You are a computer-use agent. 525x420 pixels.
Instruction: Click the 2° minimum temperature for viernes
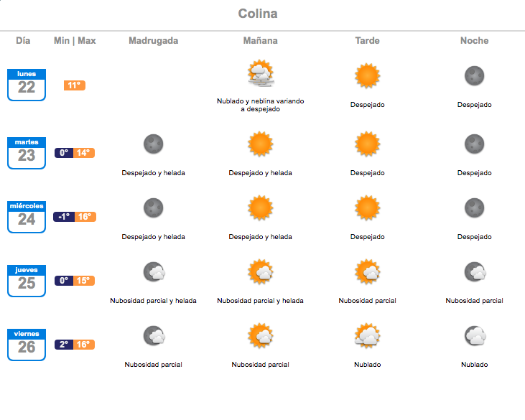click(64, 345)
